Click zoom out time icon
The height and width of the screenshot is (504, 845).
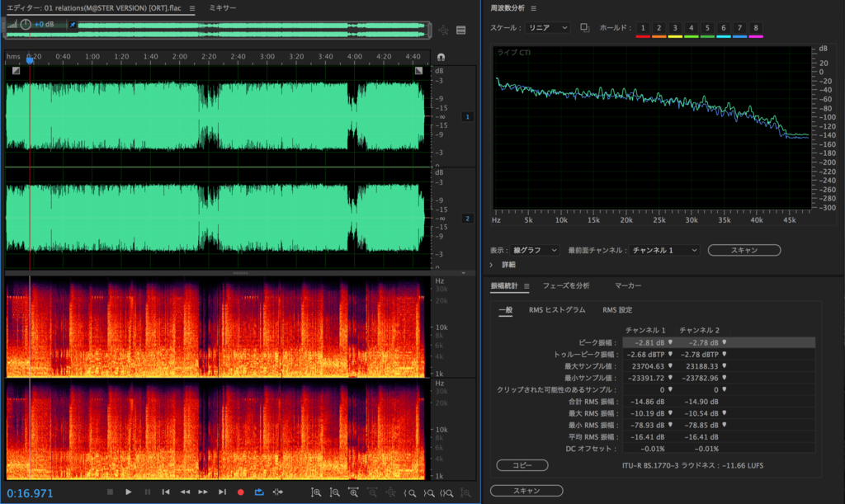372,492
